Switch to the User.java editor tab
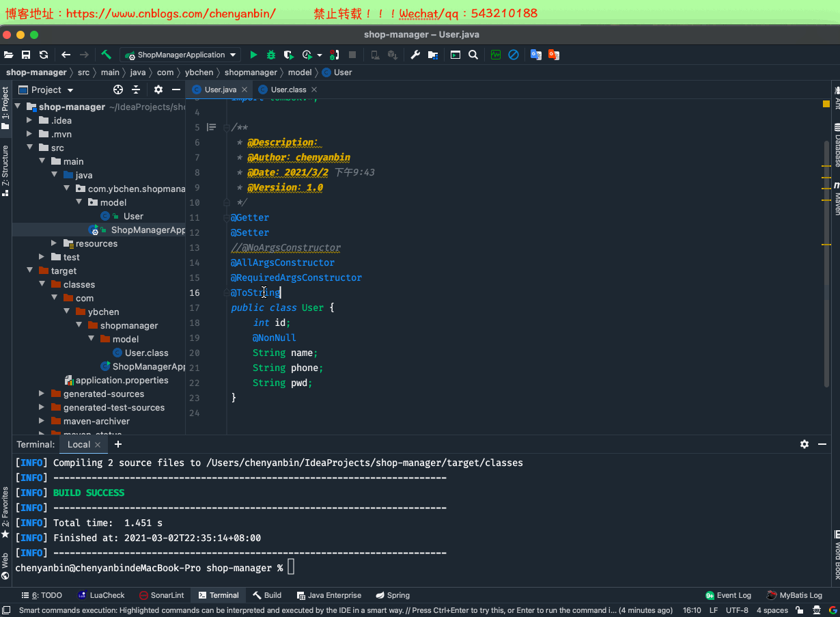 219,90
